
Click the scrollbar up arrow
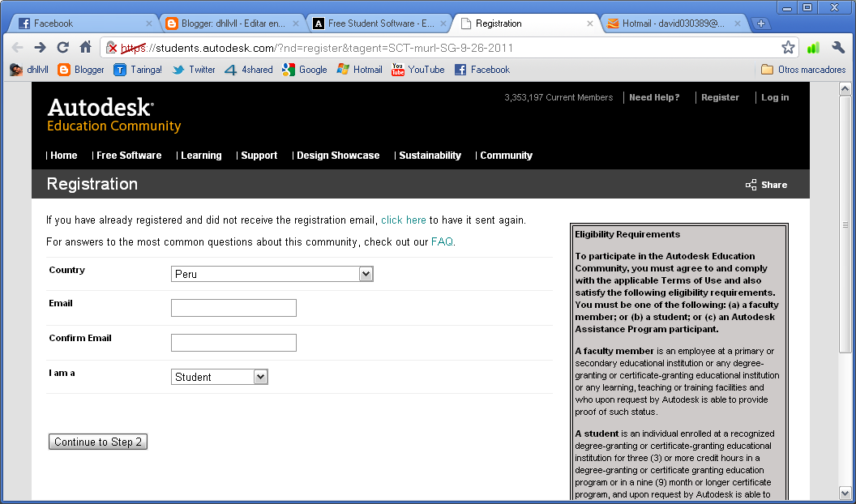(845, 89)
